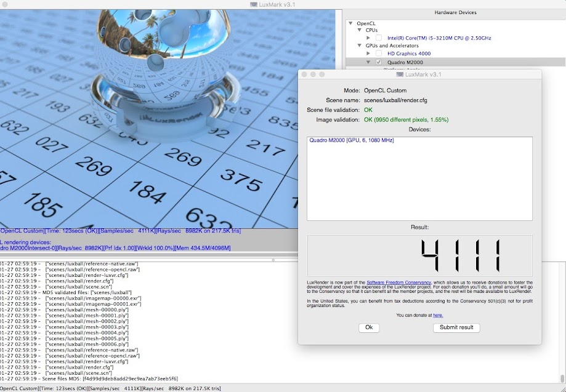Click the Ok button in result dialog
The height and width of the screenshot is (392, 566).
[x=369, y=327]
